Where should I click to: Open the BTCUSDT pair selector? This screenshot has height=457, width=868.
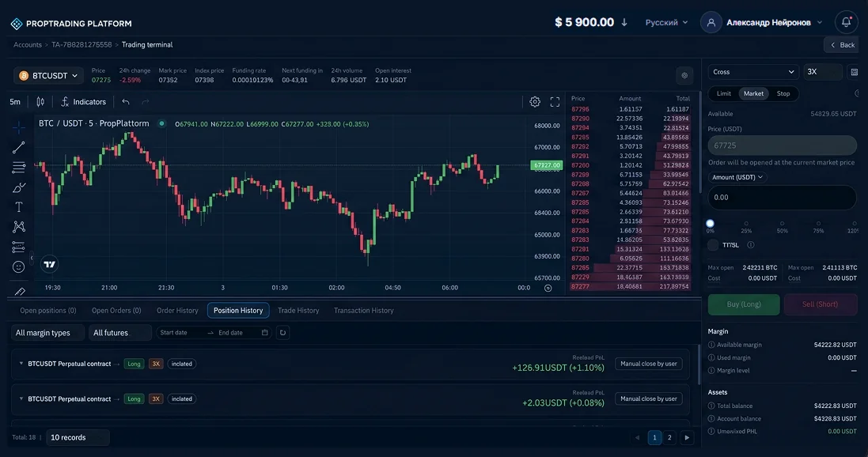pos(49,76)
